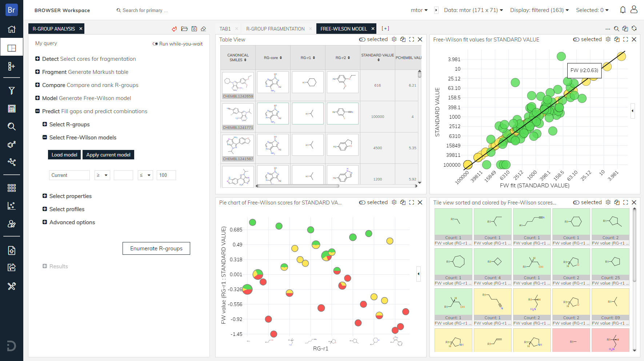
Task: Save the current query with the floppy disk icon
Action: [194, 28]
